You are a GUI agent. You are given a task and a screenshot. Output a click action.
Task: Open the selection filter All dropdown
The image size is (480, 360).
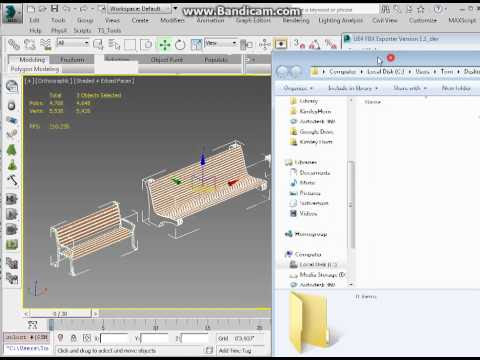coord(73,43)
